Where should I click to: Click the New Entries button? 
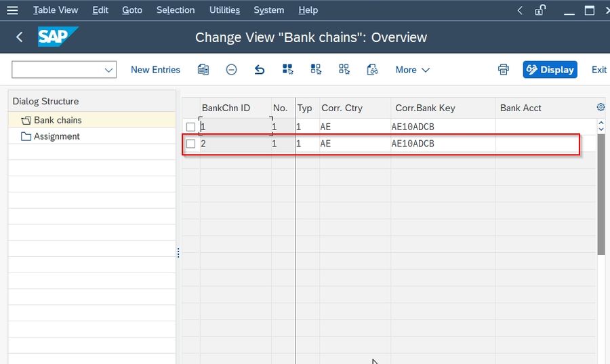point(155,70)
